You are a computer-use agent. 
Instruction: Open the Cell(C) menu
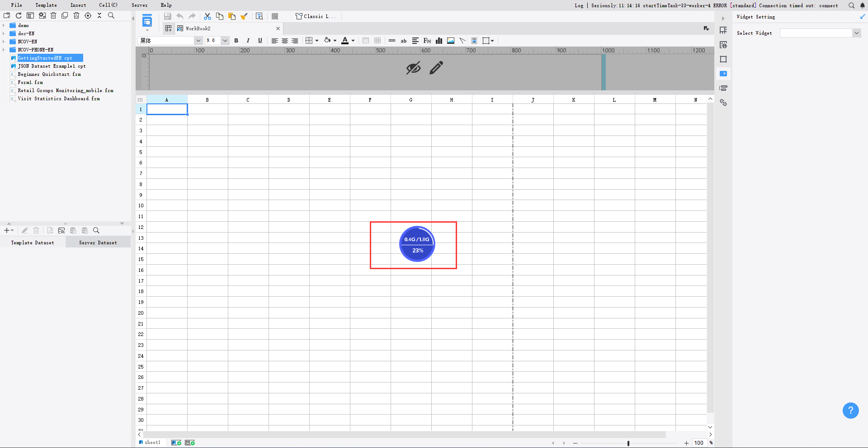pyautogui.click(x=108, y=5)
